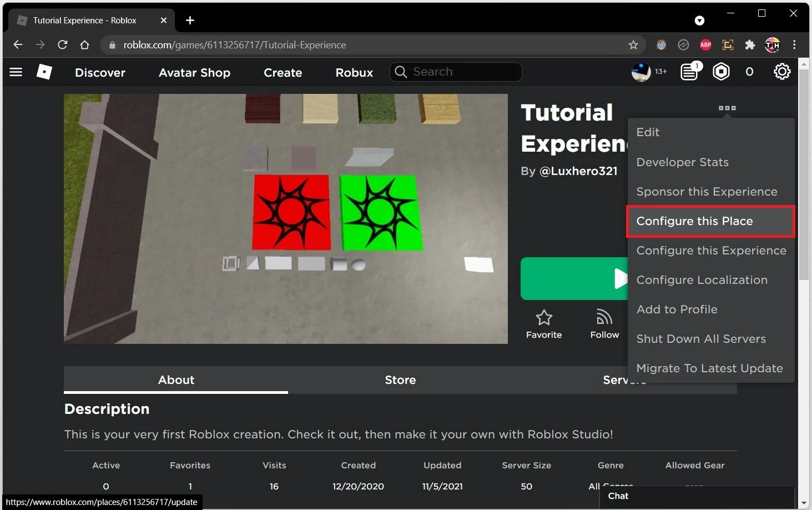Open the browser home page
The width and height of the screenshot is (812, 510).
pos(84,45)
